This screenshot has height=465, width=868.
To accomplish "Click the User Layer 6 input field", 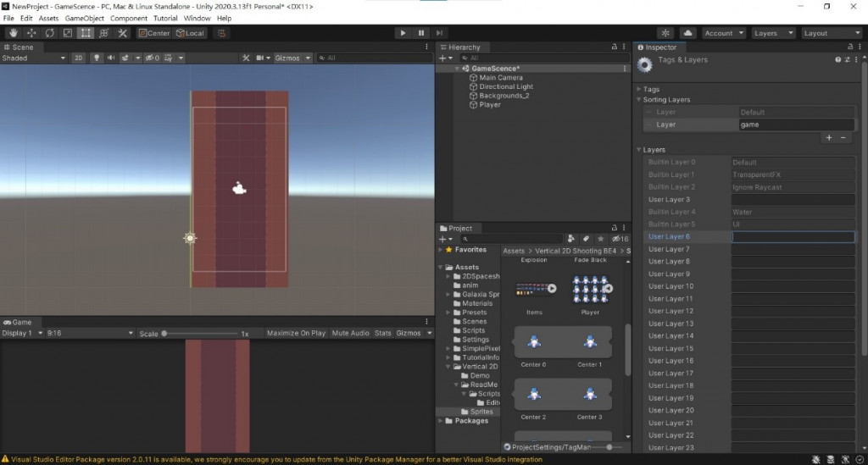I will tap(793, 236).
